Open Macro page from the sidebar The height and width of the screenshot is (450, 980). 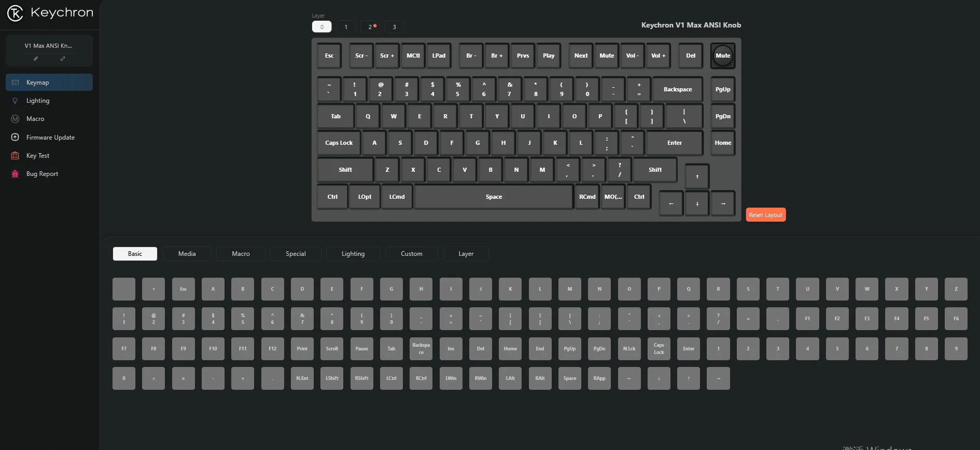(x=35, y=119)
